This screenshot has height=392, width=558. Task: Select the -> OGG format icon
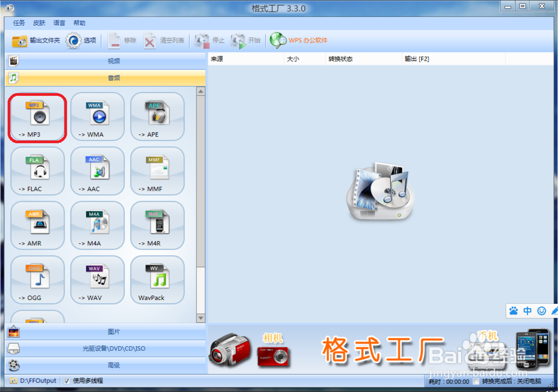click(38, 280)
